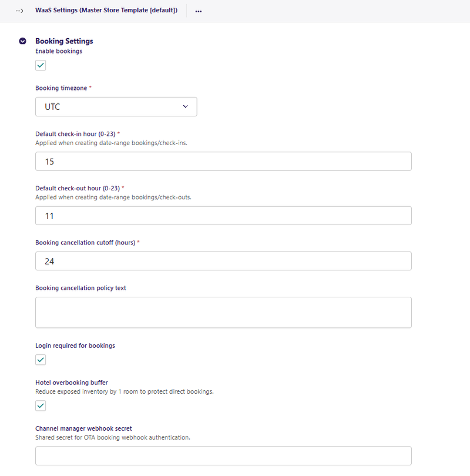Select the Booking cancellation cutoff hours field
470x476 pixels.
point(223,261)
